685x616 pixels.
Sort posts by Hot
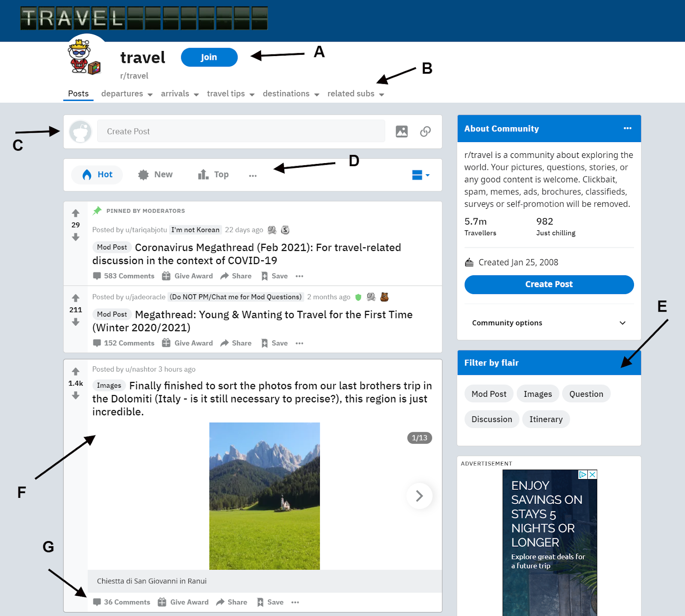click(97, 175)
